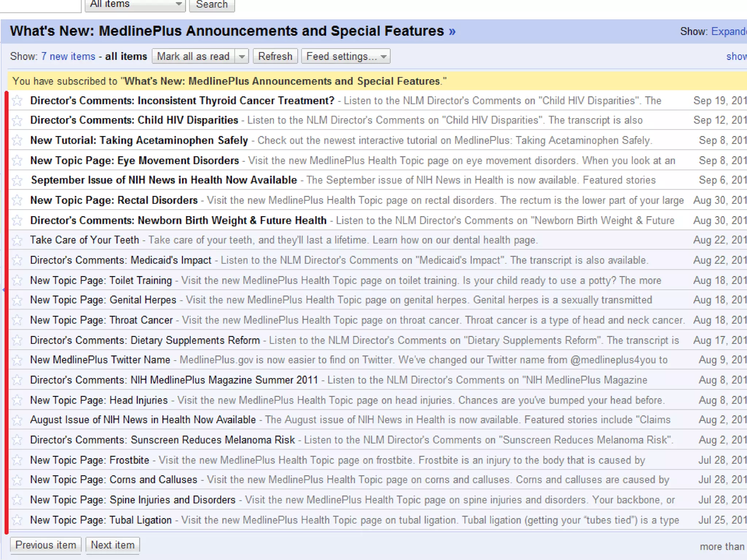
Task: Star the Medicaid's Impact item
Action: (x=17, y=260)
